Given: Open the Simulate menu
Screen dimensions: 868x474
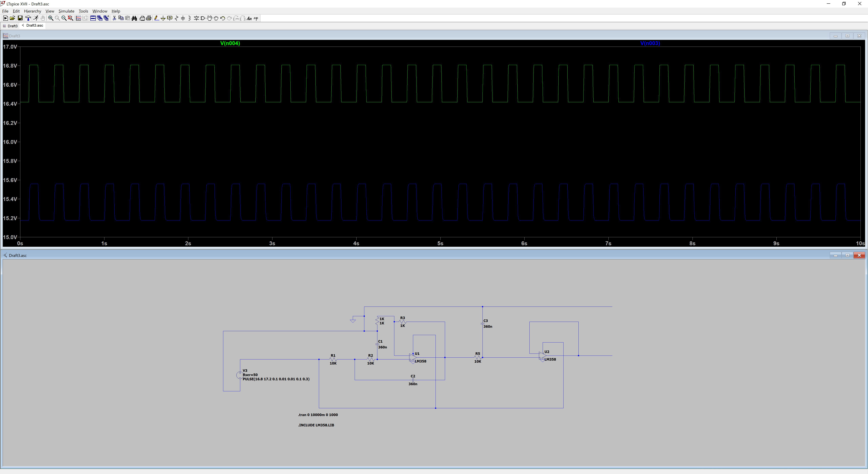Looking at the screenshot, I should coord(66,11).
